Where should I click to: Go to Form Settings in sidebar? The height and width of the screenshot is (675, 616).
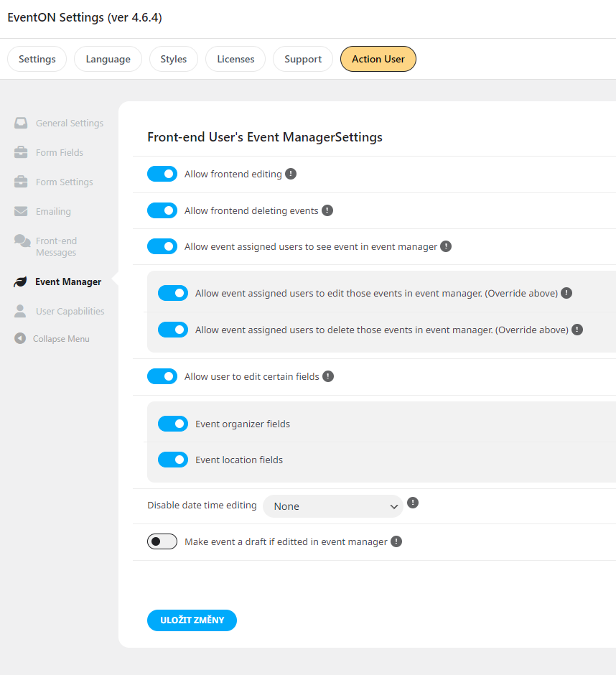[x=65, y=182]
